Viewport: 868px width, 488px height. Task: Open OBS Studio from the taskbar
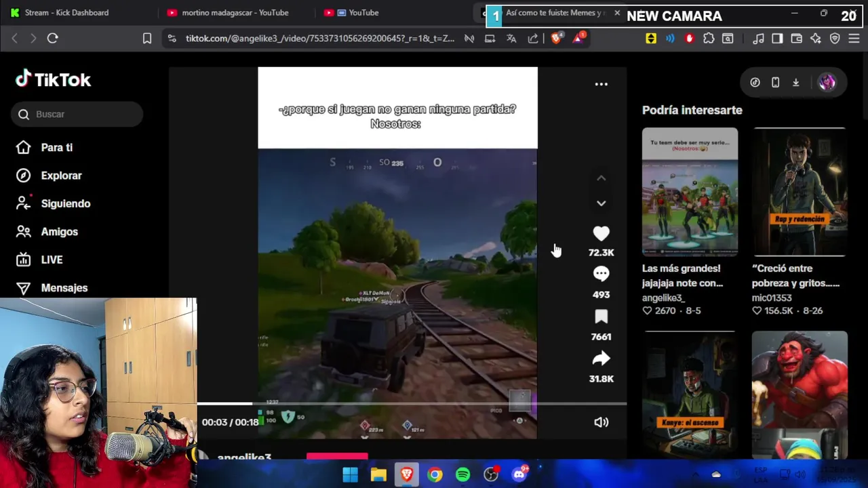pyautogui.click(x=491, y=474)
